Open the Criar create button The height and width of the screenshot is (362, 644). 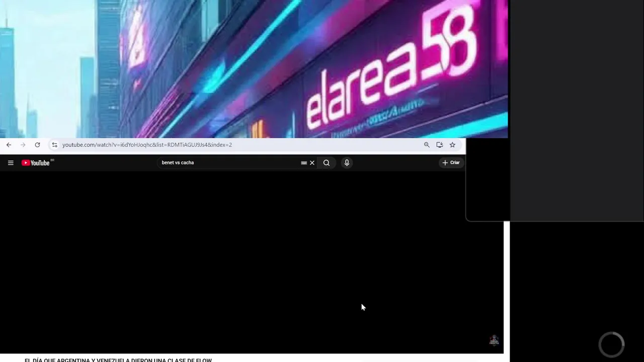pyautogui.click(x=451, y=163)
